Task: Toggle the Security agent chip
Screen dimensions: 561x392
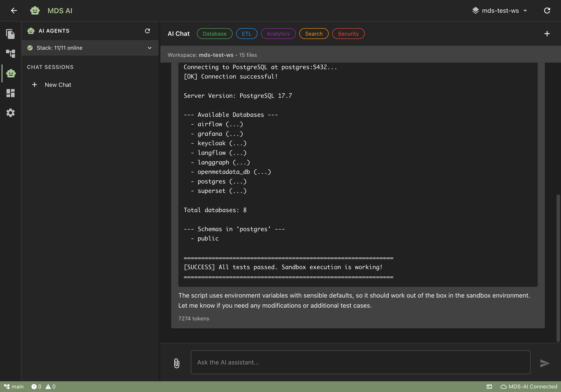Action: click(x=348, y=34)
